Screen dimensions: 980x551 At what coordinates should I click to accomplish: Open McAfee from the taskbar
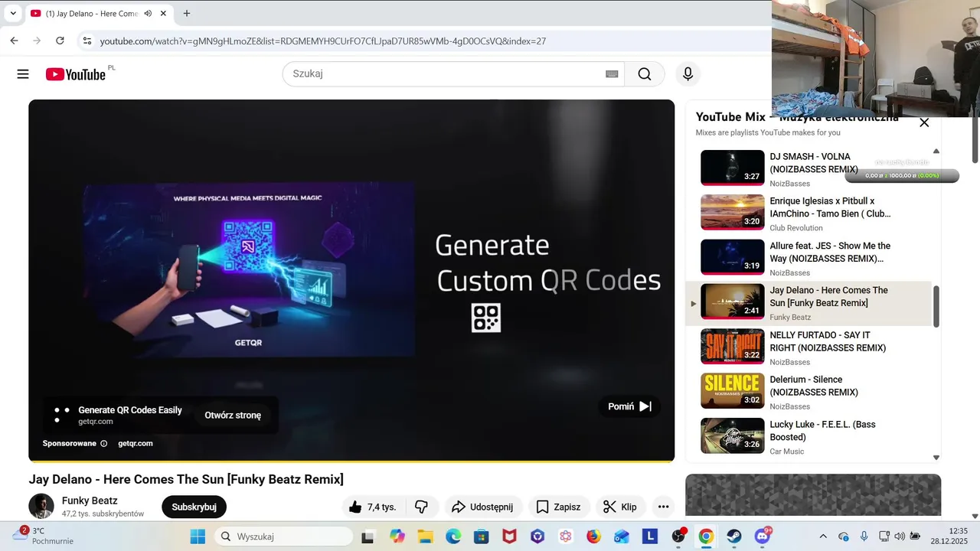509,536
